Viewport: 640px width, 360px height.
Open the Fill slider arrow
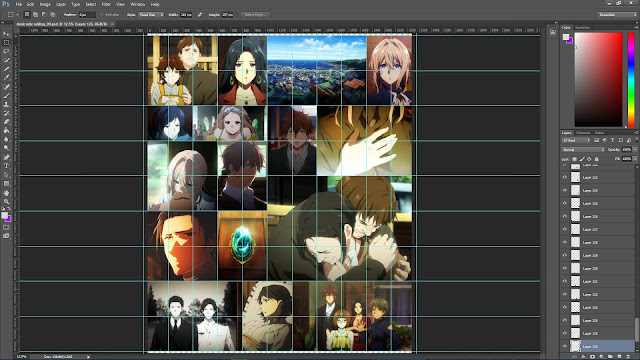(635, 159)
